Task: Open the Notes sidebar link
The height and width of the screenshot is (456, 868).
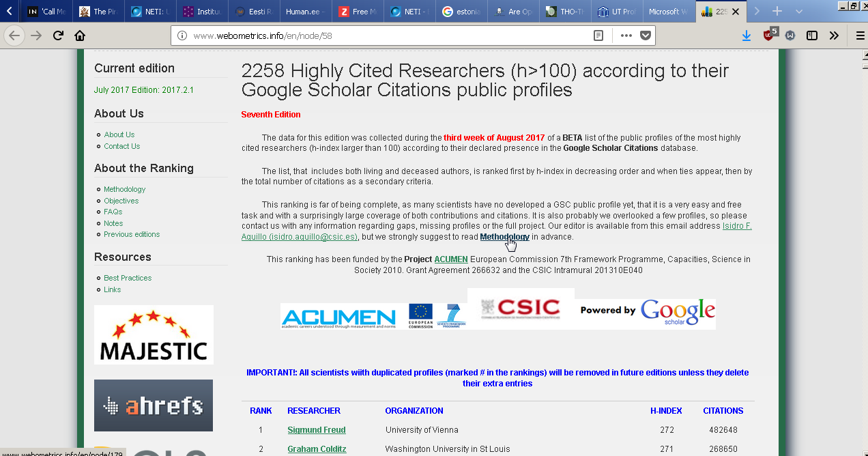Action: pos(113,223)
